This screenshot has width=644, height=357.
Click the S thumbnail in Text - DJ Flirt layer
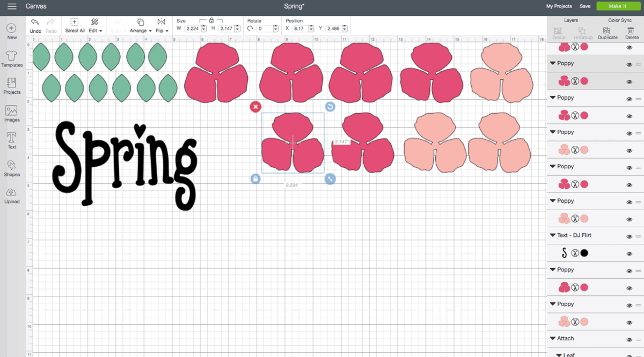coord(564,252)
